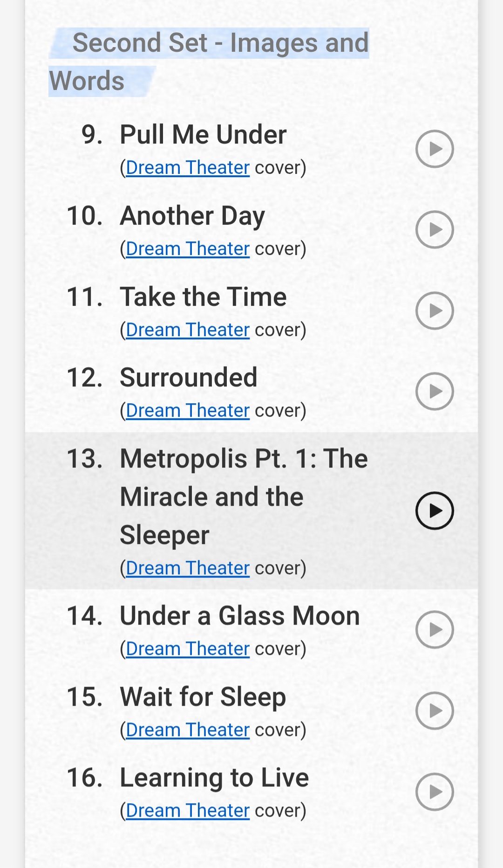The width and height of the screenshot is (503, 868).
Task: Click play icon for Take the Time
Action: point(435,310)
